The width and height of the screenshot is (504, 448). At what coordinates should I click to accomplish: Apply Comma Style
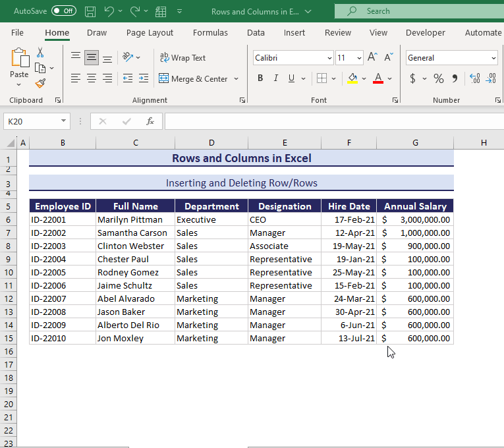point(455,78)
